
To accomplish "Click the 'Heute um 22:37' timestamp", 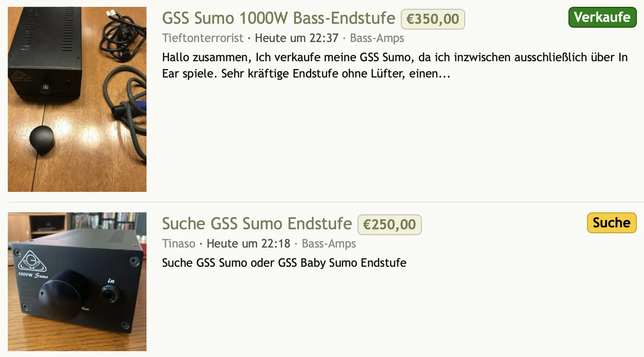I will click(296, 38).
